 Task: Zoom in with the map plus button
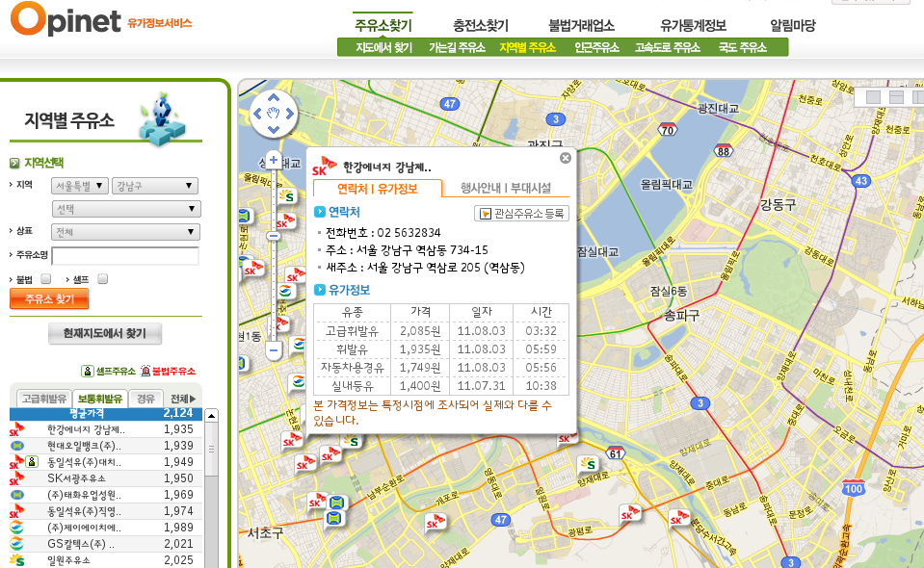point(274,160)
